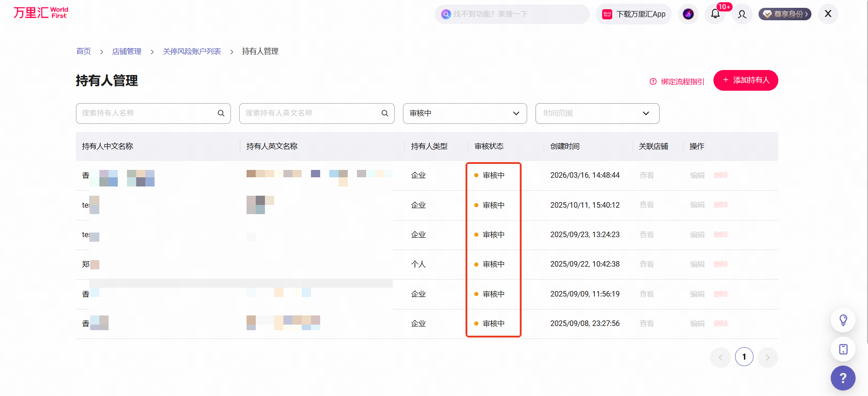Click the 尊享身份 membership badge
This screenshot has width=868, height=396.
tap(785, 14)
